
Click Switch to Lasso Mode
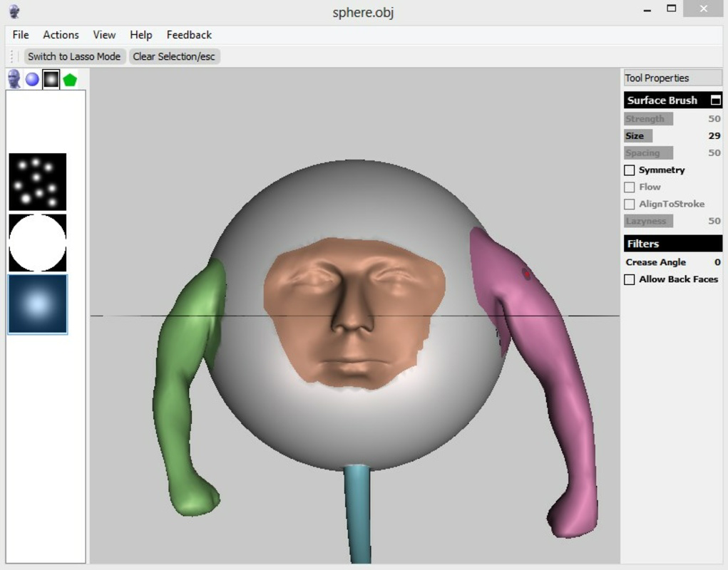(x=73, y=56)
